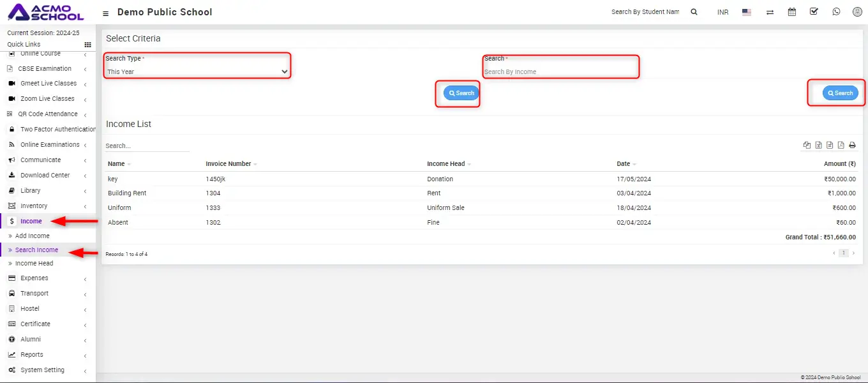The image size is (868, 383).
Task: Click the session switch arrows icon
Action: [x=770, y=12]
